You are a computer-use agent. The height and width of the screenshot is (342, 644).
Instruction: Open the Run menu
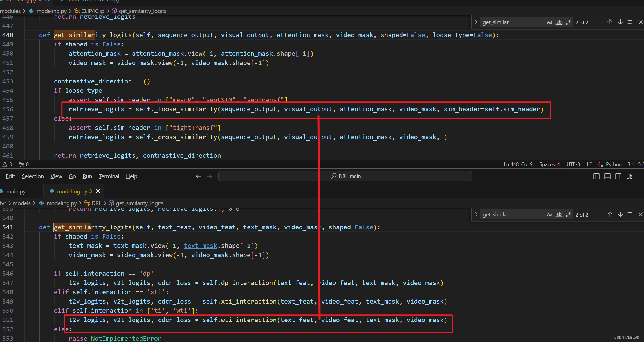pyautogui.click(x=87, y=176)
